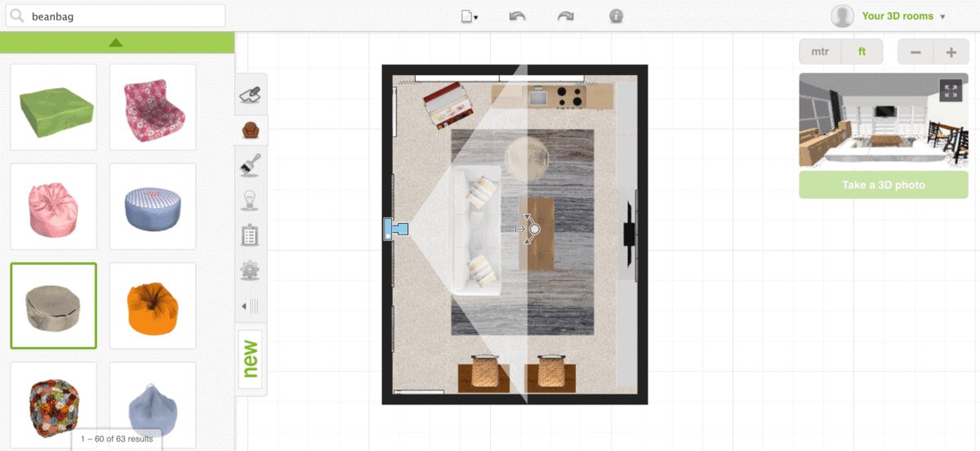
Task: Select the blue camera on floor plan
Action: pyautogui.click(x=395, y=230)
